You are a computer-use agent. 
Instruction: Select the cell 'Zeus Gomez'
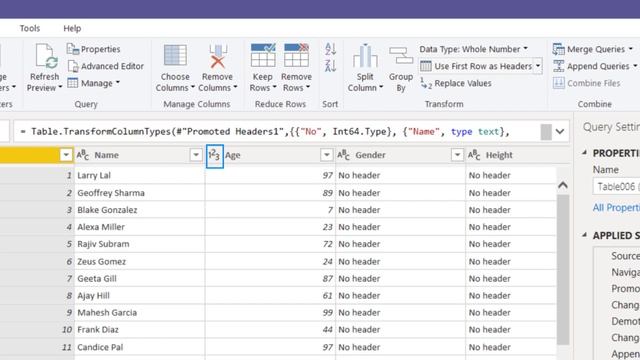(x=140, y=262)
